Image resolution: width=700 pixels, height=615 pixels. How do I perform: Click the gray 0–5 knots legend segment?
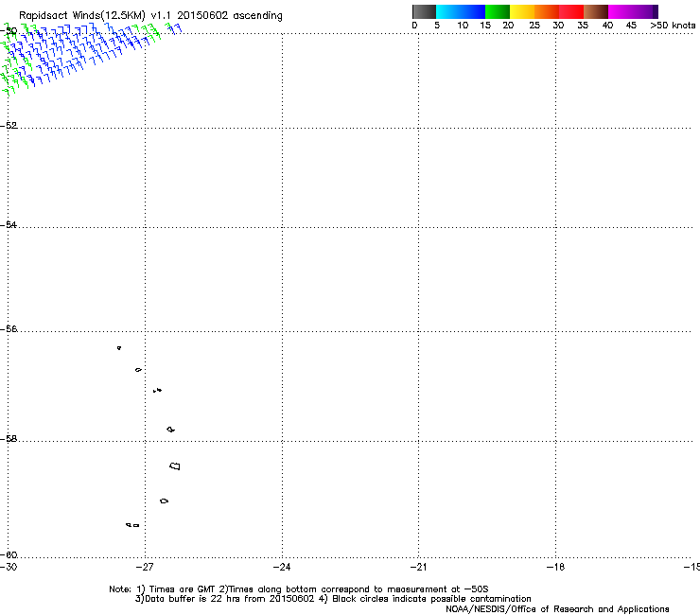(424, 11)
